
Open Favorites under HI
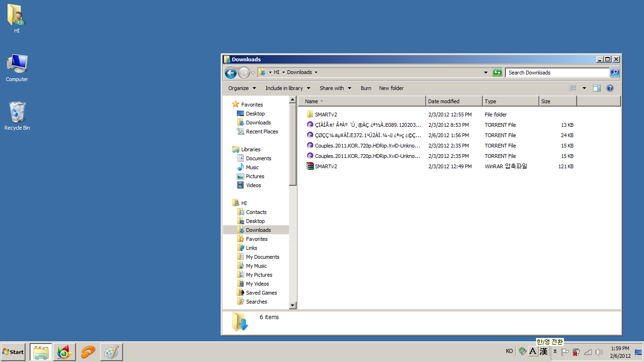pyautogui.click(x=256, y=239)
